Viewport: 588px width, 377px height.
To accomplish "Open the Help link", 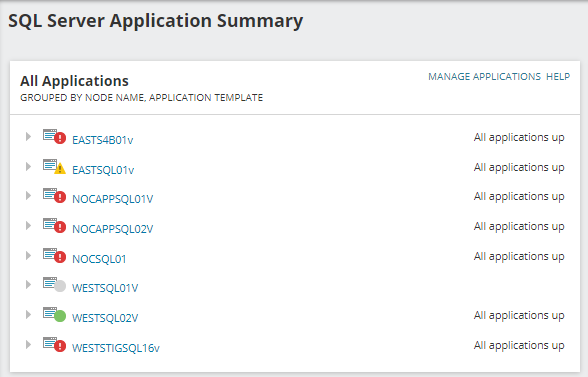I will coord(558,77).
